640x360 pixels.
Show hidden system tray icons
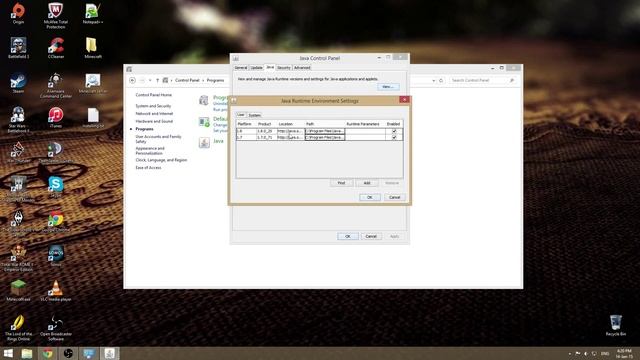[570, 353]
